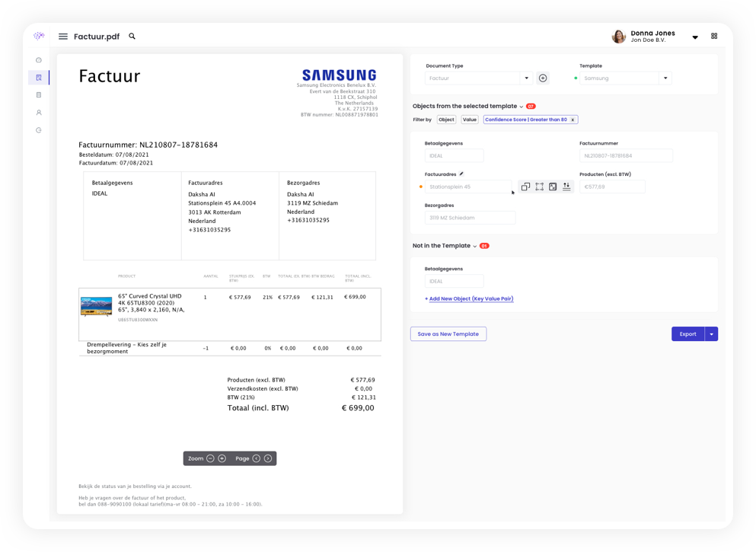Image resolution: width=756 pixels, height=552 pixels.
Task: Click Add New Object (Key Value Pair) link
Action: pyautogui.click(x=471, y=298)
